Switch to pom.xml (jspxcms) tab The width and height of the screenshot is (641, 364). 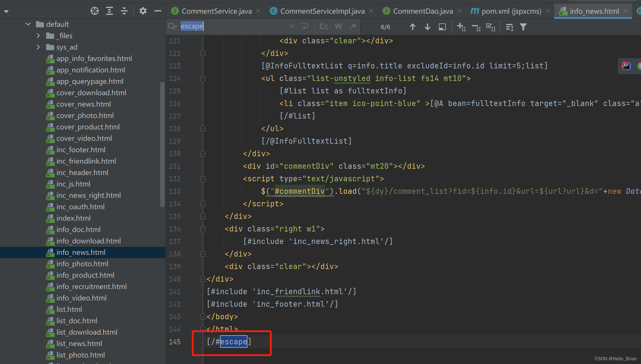pyautogui.click(x=511, y=11)
